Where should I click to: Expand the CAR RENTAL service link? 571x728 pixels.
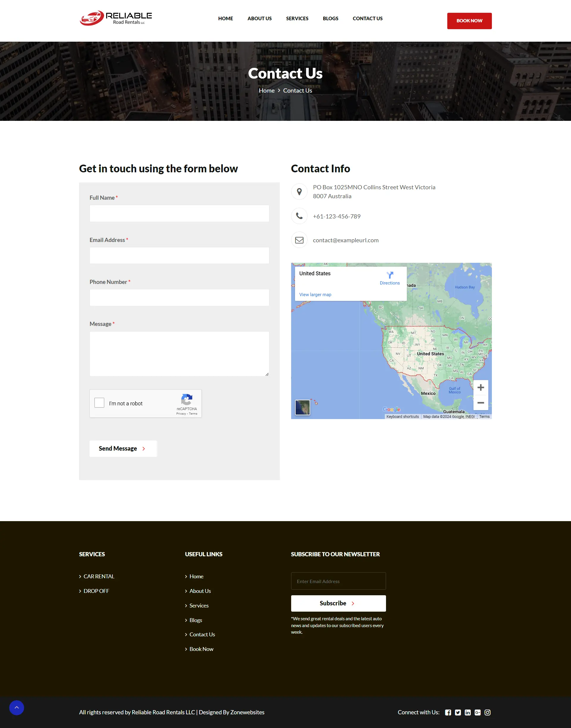click(x=99, y=576)
